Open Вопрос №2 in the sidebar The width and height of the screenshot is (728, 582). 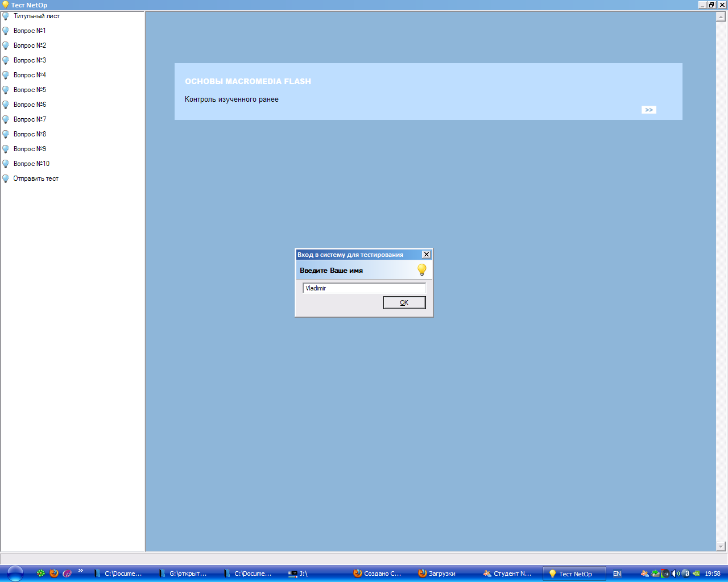click(x=30, y=45)
